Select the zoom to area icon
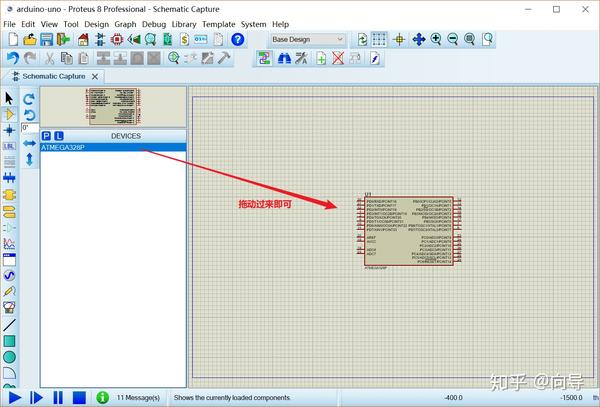Image resolution: width=600 pixels, height=407 pixels. point(488,39)
